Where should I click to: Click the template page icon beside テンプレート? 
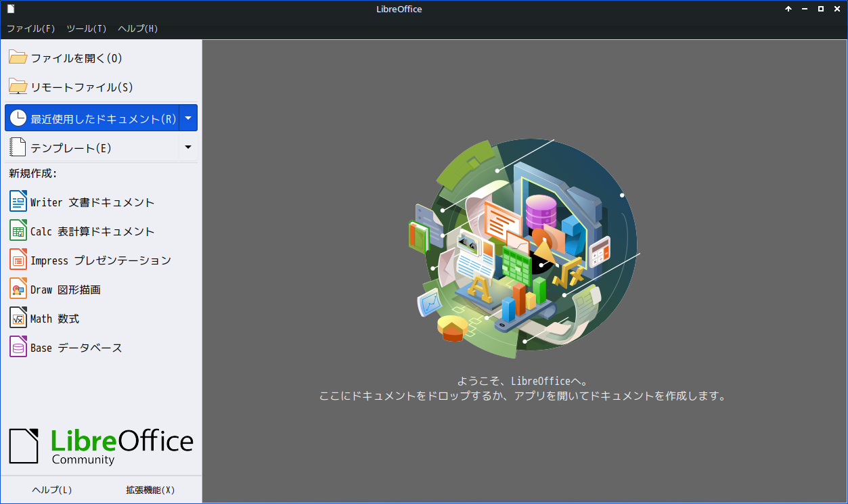click(x=18, y=147)
